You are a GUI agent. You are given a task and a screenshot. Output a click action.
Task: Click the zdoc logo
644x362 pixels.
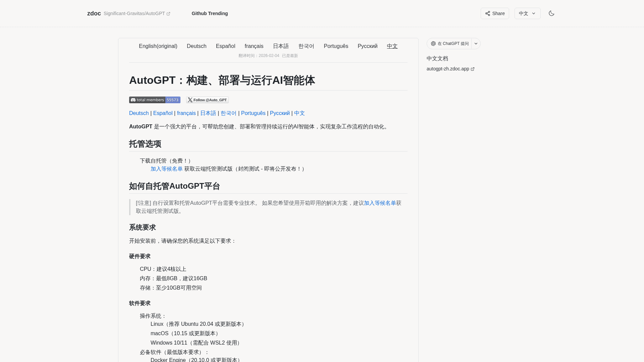[x=94, y=13]
